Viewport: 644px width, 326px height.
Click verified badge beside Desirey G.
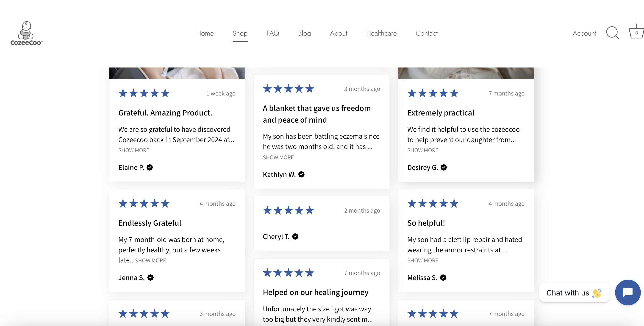(444, 167)
